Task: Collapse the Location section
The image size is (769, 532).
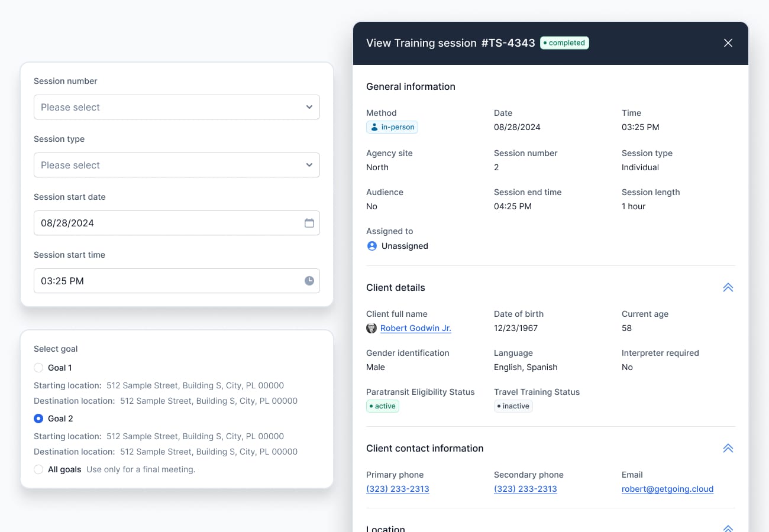Action: click(x=728, y=528)
